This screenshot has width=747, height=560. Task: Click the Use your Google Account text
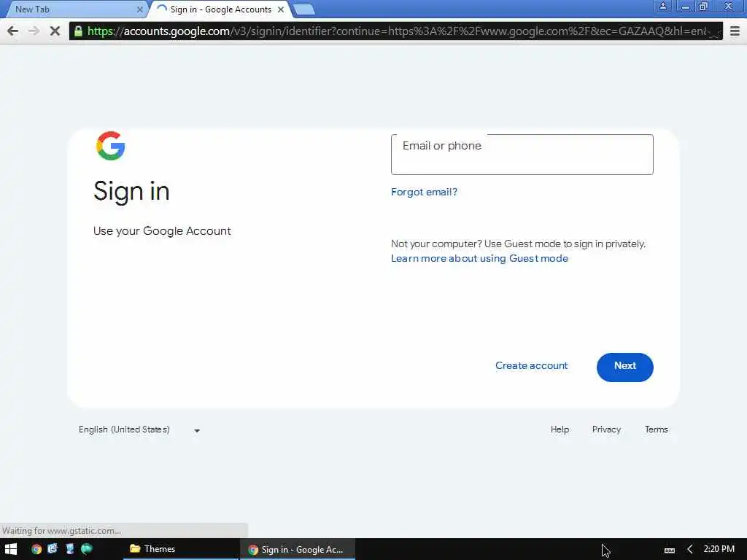162,231
